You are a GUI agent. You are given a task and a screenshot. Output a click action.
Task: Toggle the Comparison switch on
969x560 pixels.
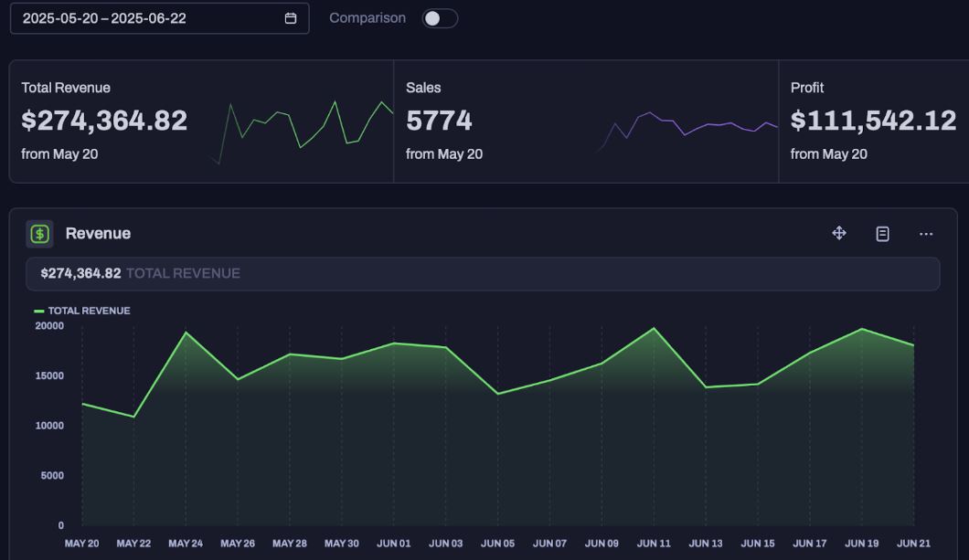[440, 18]
